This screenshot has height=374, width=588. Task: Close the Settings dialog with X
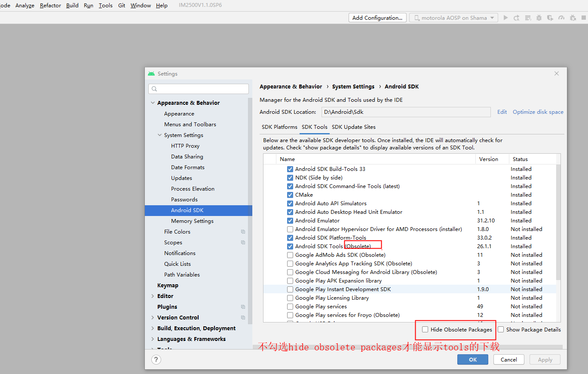point(557,73)
